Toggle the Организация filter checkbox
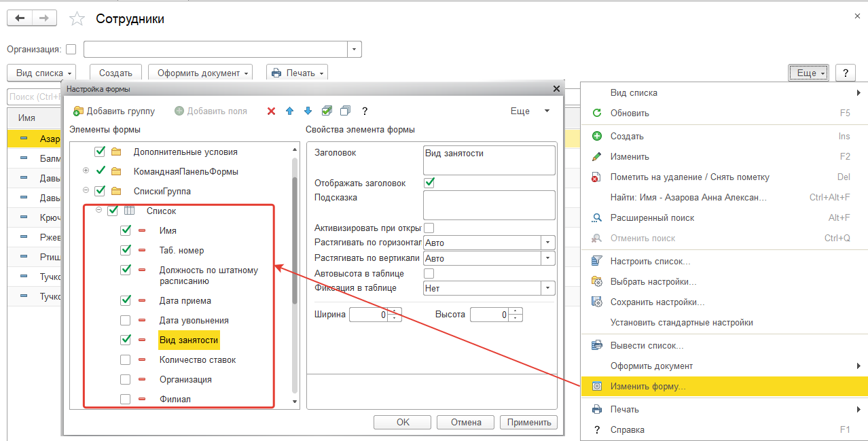 click(x=71, y=50)
